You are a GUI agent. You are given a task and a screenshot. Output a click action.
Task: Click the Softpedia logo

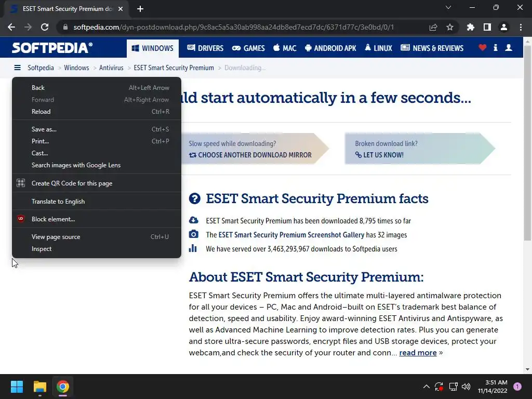coord(52,48)
